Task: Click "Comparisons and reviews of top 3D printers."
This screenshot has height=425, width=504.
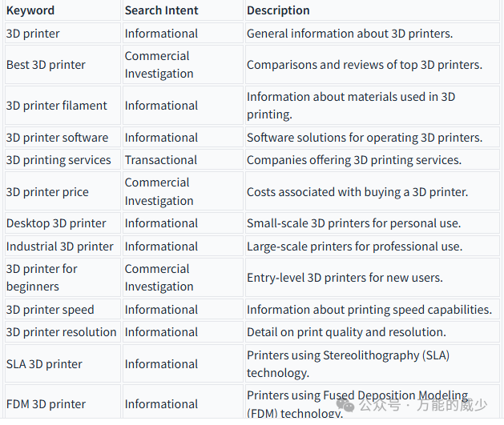Action: point(365,65)
